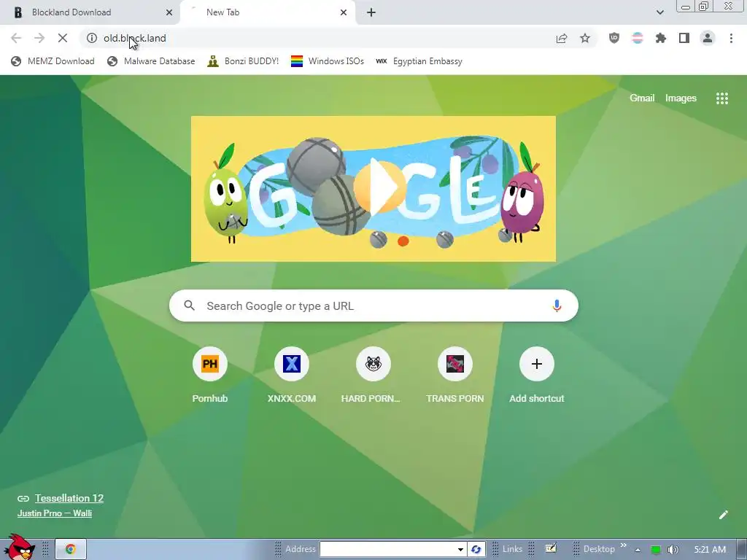The image size is (747, 560).
Task: Expand the Desktop toolbar chevron
Action: [624, 545]
